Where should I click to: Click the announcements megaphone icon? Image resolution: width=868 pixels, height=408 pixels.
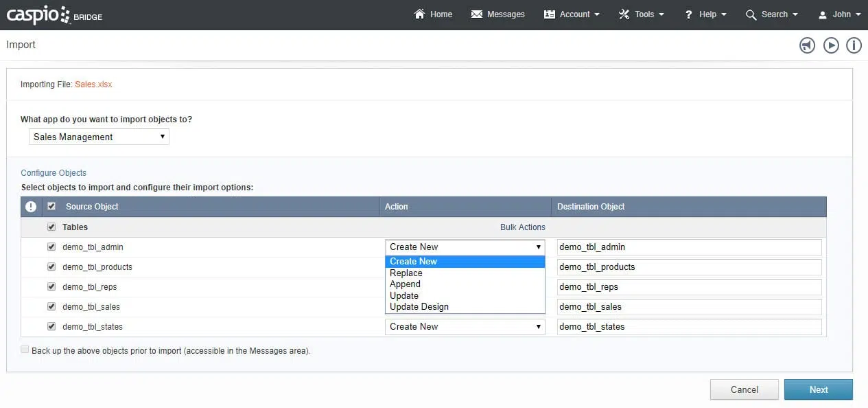pos(807,45)
